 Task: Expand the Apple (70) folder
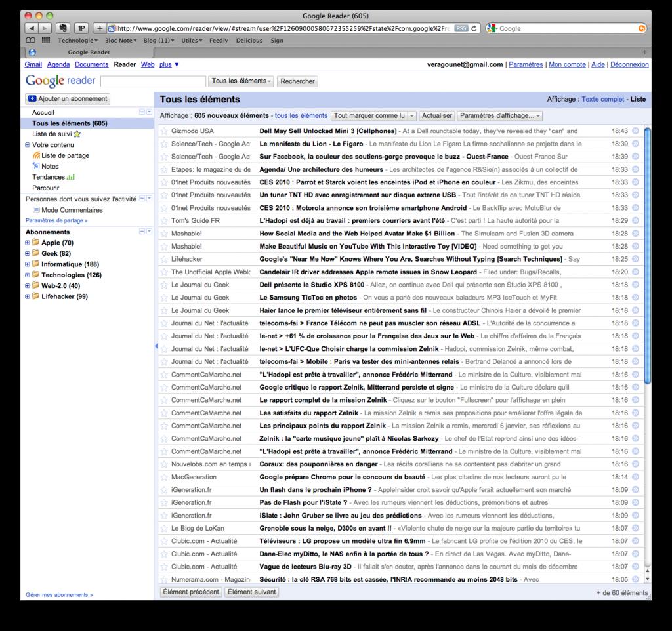[x=28, y=243]
